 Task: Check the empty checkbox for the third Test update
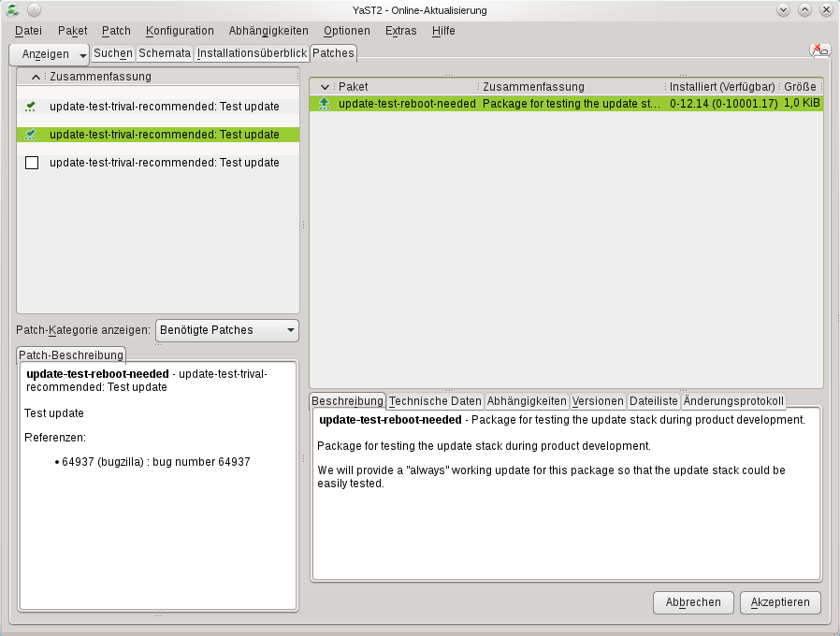pos(31,162)
